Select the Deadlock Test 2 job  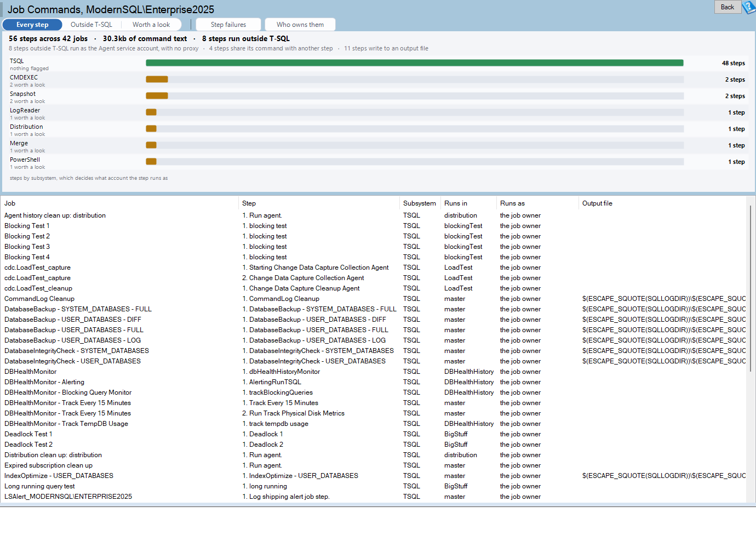(x=28, y=445)
